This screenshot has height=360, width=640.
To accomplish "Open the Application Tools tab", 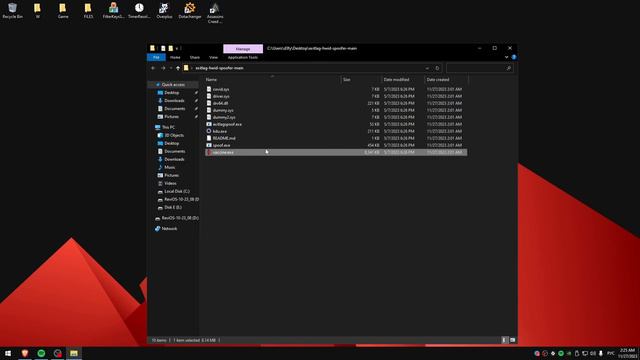I will (x=243, y=58).
